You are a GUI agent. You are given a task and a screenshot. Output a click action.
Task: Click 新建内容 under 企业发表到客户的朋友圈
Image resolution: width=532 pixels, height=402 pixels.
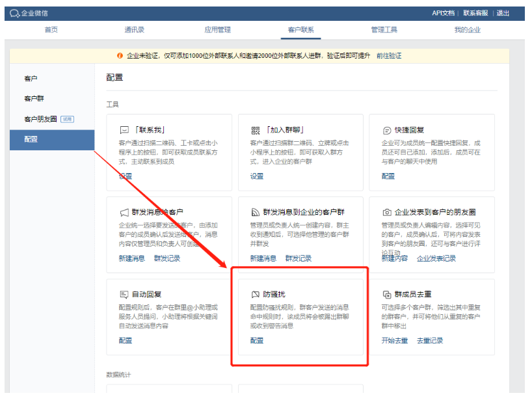point(395,258)
